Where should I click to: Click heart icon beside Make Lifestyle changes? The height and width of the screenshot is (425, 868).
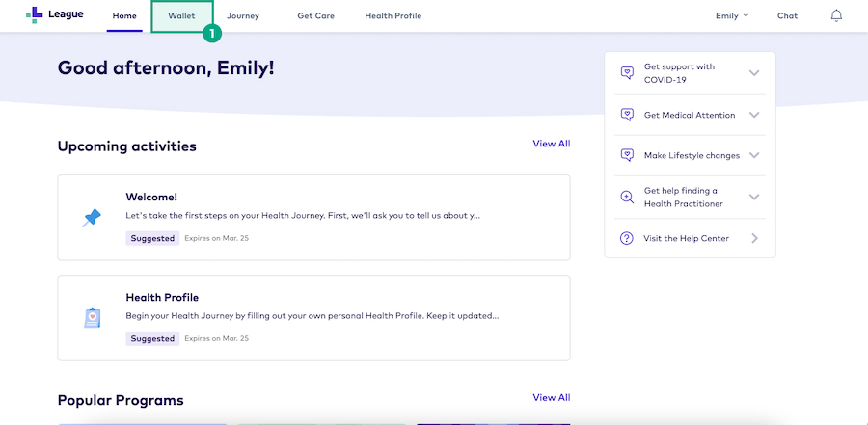click(x=627, y=155)
